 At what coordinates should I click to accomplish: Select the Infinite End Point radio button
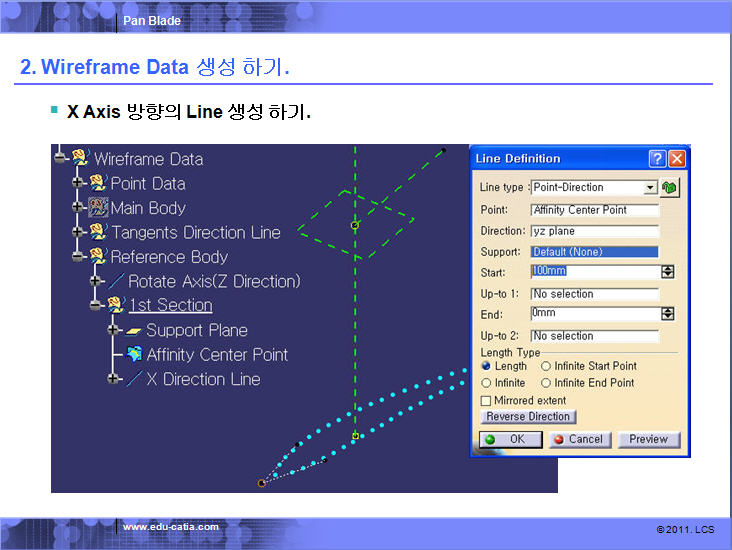(x=546, y=383)
